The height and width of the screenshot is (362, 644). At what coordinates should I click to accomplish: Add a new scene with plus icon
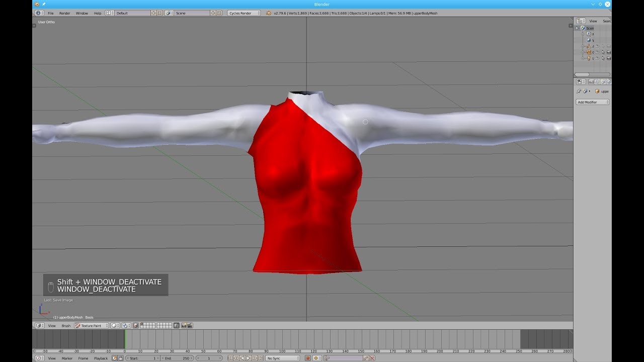[213, 13]
